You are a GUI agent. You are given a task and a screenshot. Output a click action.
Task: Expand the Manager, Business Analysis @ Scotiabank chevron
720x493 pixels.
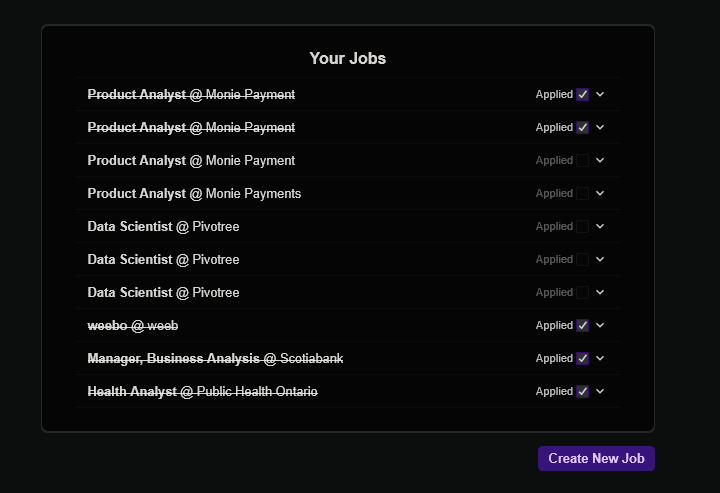600,359
